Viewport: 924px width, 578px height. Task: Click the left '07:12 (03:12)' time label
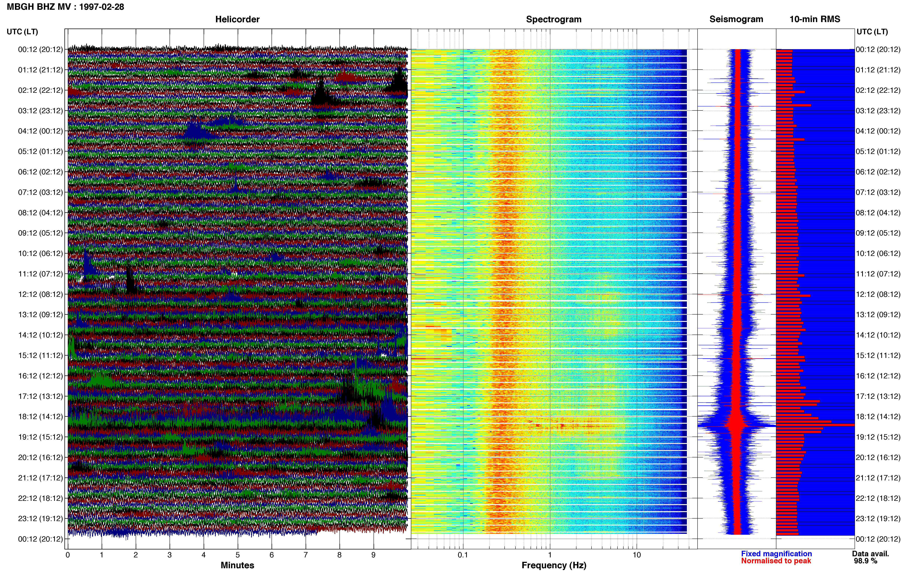[41, 192]
